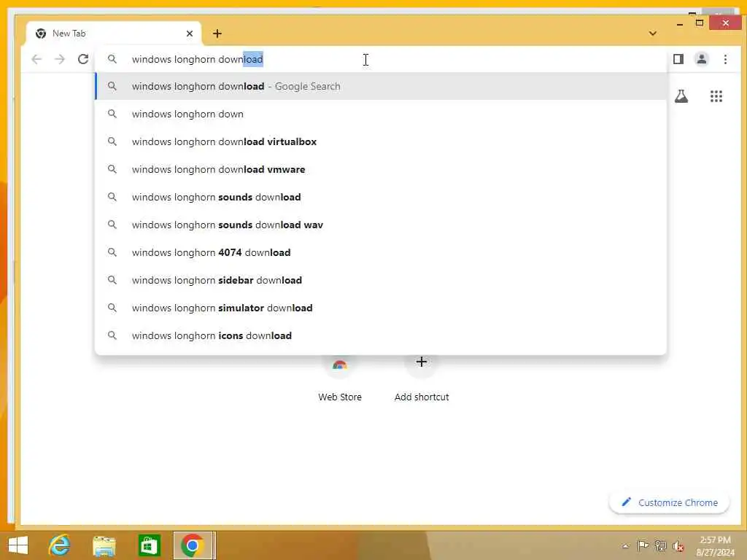Close the New Tab tab
The width and height of the screenshot is (747, 560).
tap(190, 34)
